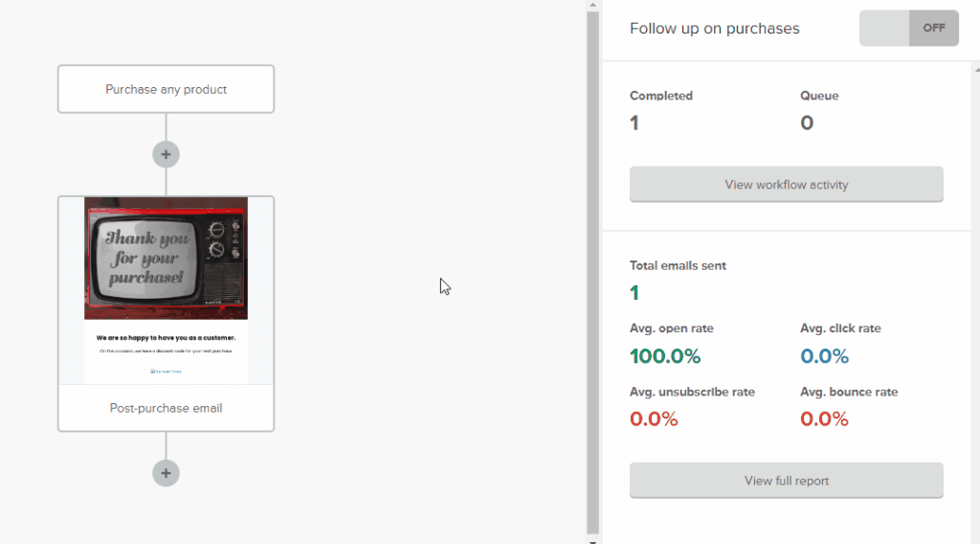This screenshot has height=544, width=980.
Task: Click the Total emails sent number
Action: click(635, 293)
